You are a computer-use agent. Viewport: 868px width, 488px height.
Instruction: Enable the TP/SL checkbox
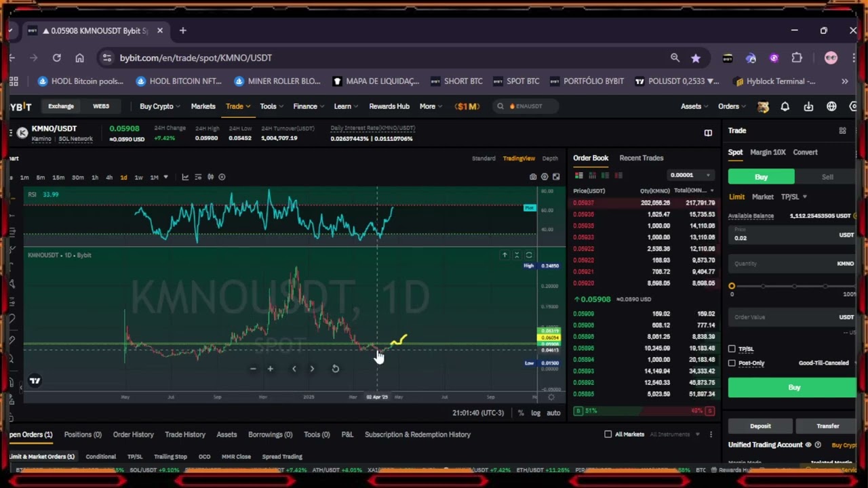[732, 349]
